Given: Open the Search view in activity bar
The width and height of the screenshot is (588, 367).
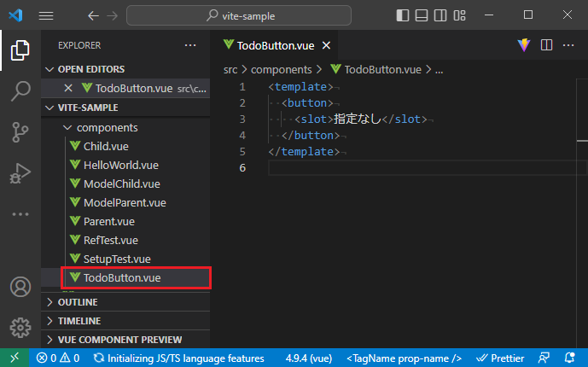Looking at the screenshot, I should click(x=20, y=91).
